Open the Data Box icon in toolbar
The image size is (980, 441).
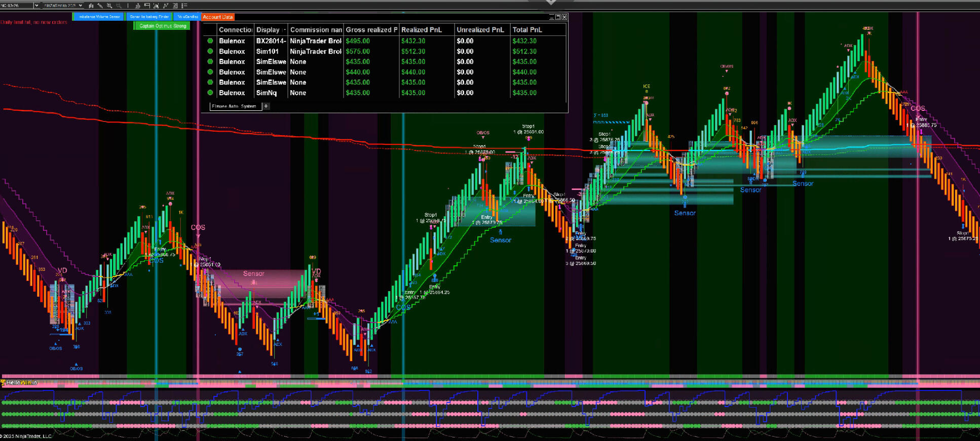point(147,6)
